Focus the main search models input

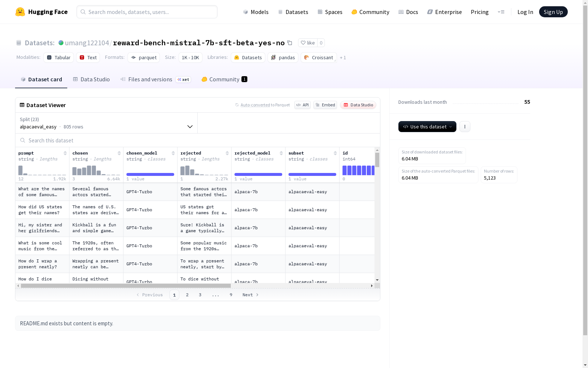(147, 12)
